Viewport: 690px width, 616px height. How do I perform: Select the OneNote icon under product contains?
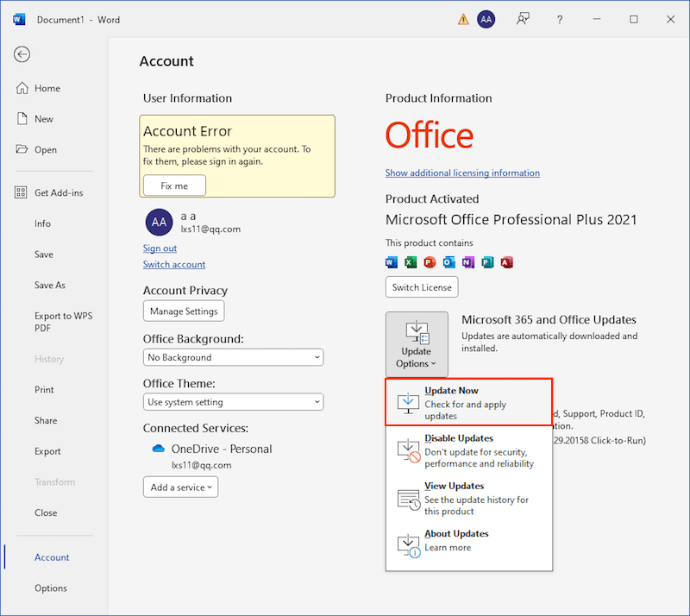(467, 262)
